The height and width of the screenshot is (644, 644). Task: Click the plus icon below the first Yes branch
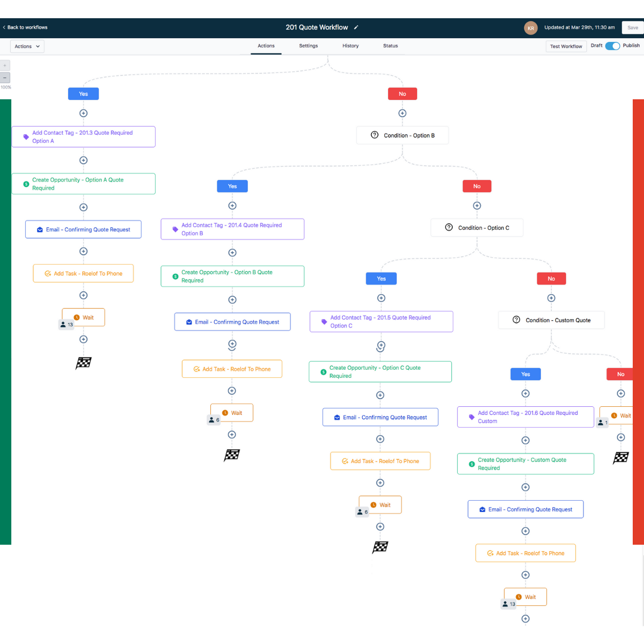click(83, 113)
